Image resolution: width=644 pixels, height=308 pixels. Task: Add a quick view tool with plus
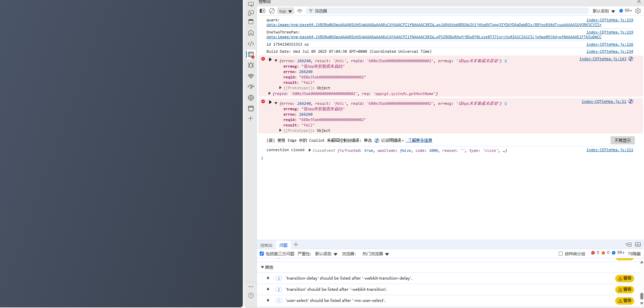[296, 244]
